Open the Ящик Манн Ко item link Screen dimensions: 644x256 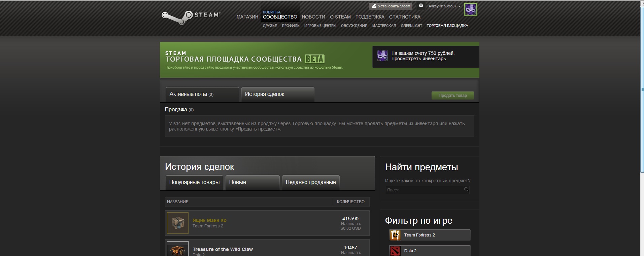(x=209, y=220)
